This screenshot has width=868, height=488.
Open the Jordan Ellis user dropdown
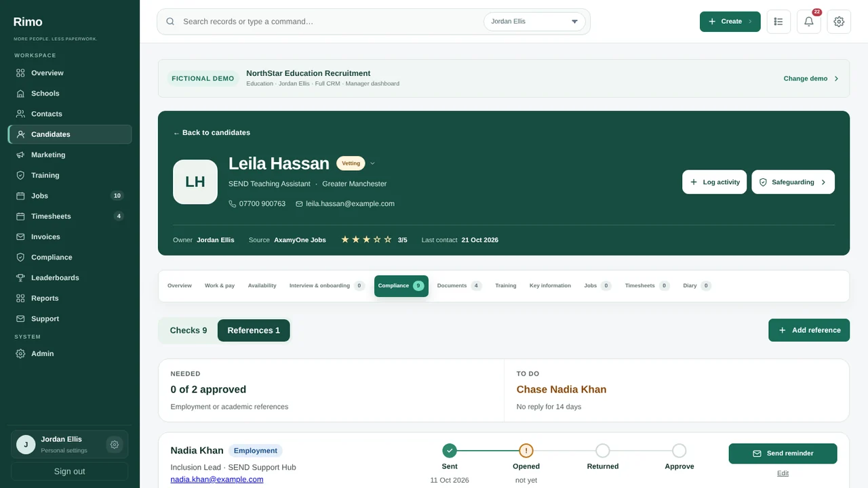coord(534,22)
